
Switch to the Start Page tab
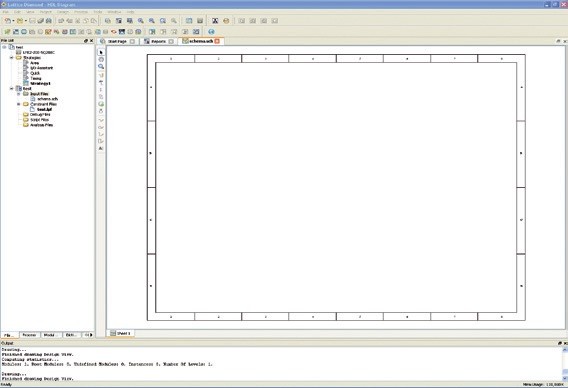tap(117, 41)
